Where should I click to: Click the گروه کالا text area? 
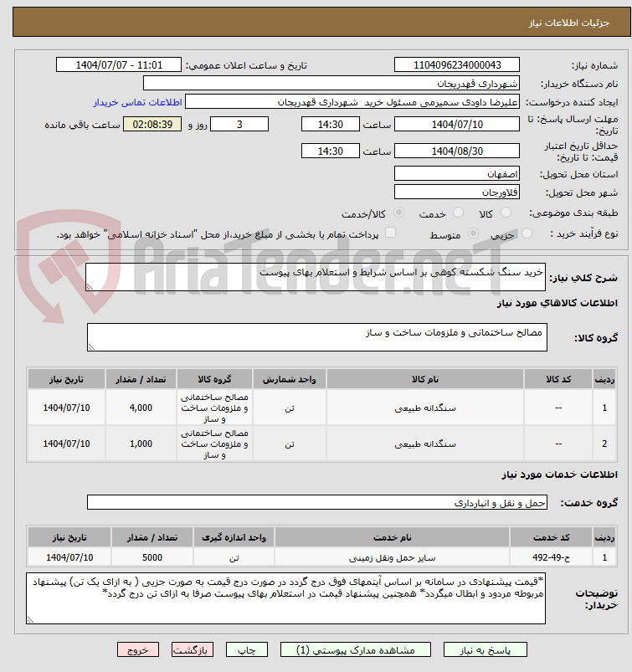317,337
